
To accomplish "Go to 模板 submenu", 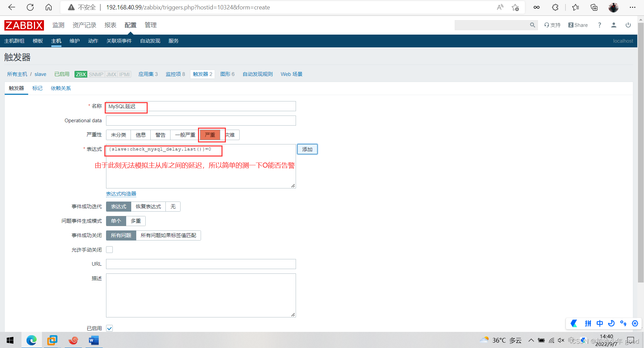I will point(38,41).
